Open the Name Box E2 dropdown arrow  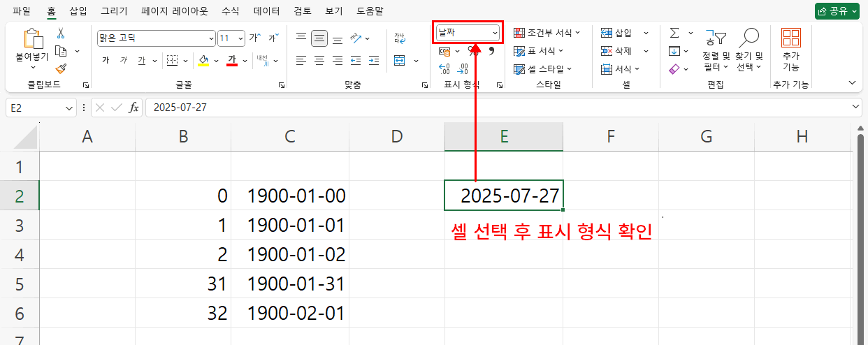point(69,108)
